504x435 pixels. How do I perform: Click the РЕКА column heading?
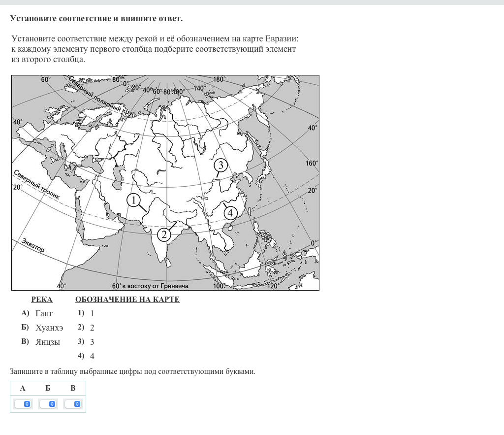[42, 300]
